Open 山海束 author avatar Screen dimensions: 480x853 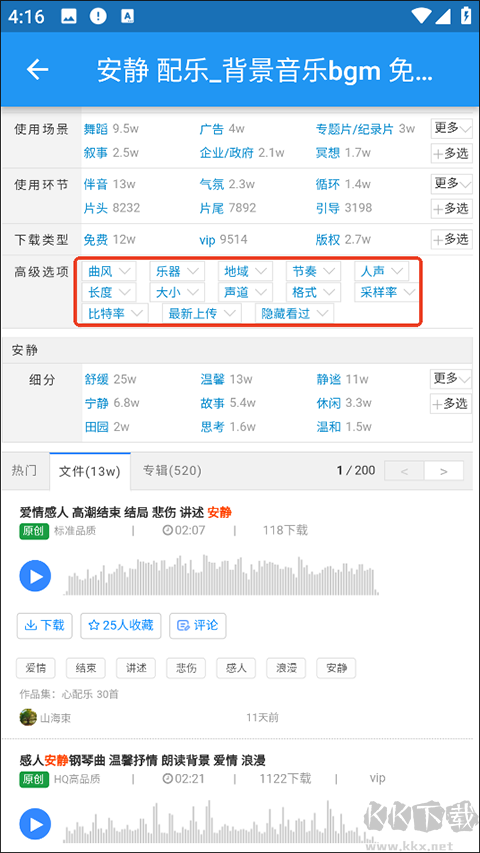coord(28,717)
